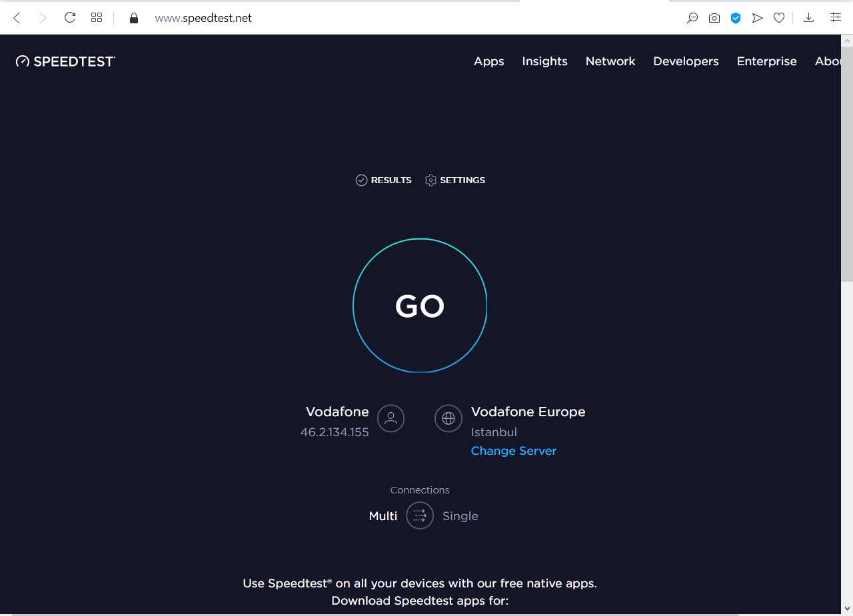Viewport: 853px width, 616px height.
Task: Click the Vodafone ISP name
Action: (337, 412)
